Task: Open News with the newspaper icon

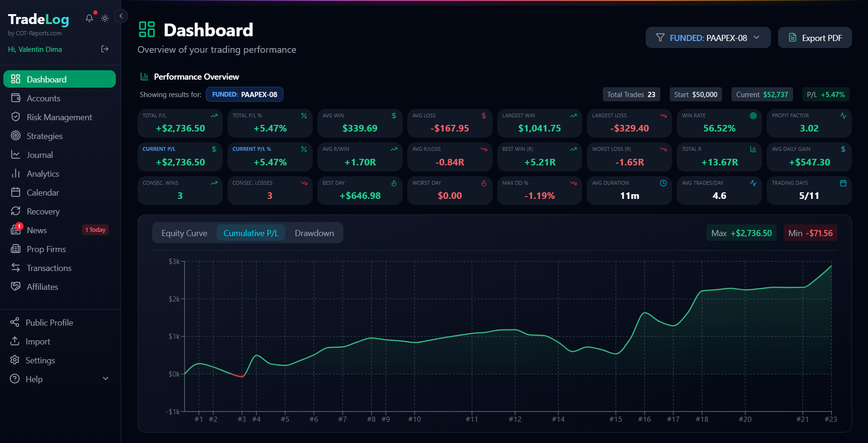Action: coord(16,230)
